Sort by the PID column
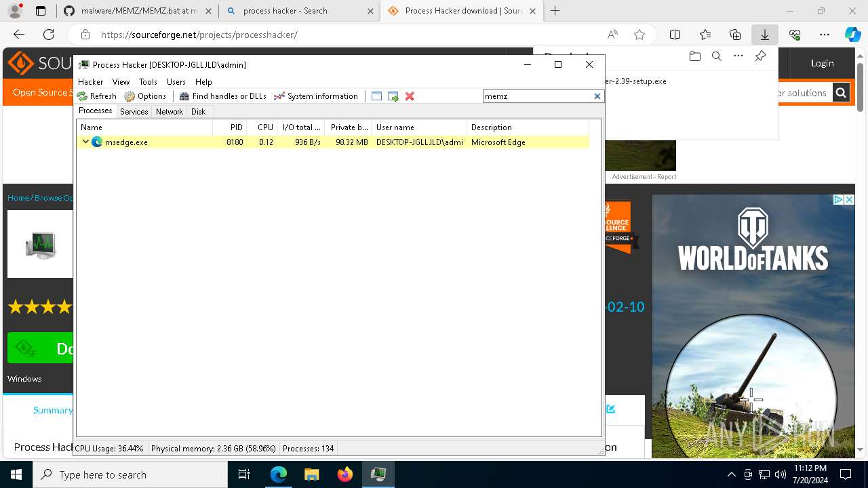The image size is (868, 488). [x=229, y=127]
